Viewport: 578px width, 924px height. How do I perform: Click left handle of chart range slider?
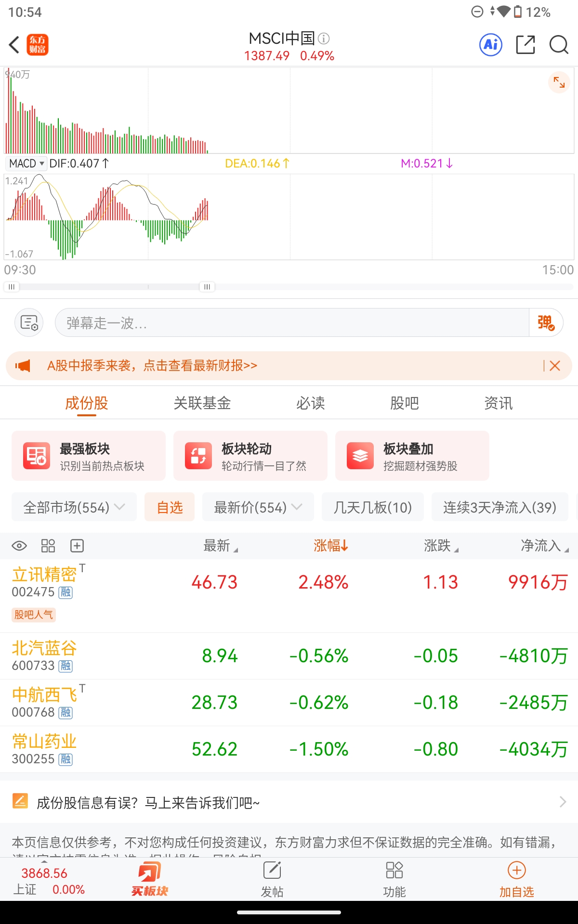tap(12, 287)
